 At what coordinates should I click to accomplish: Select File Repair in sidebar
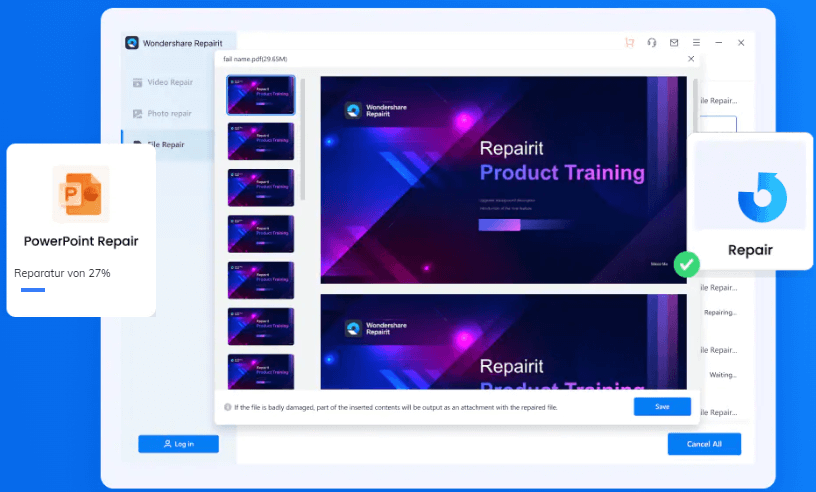coord(168,145)
